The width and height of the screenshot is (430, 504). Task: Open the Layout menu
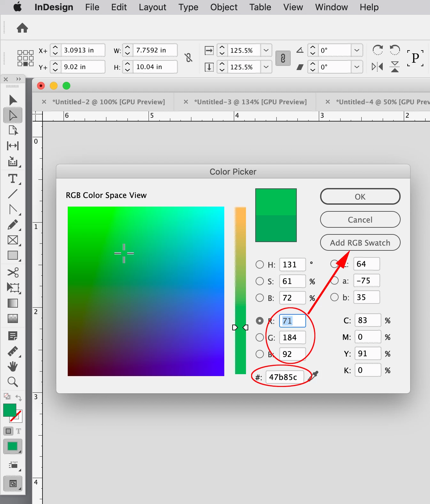click(x=152, y=7)
